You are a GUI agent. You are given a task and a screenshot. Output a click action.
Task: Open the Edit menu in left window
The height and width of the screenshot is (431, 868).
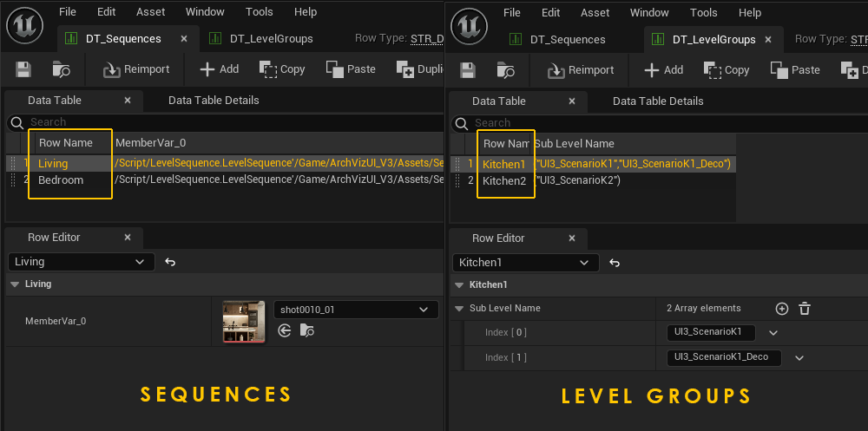pos(106,11)
